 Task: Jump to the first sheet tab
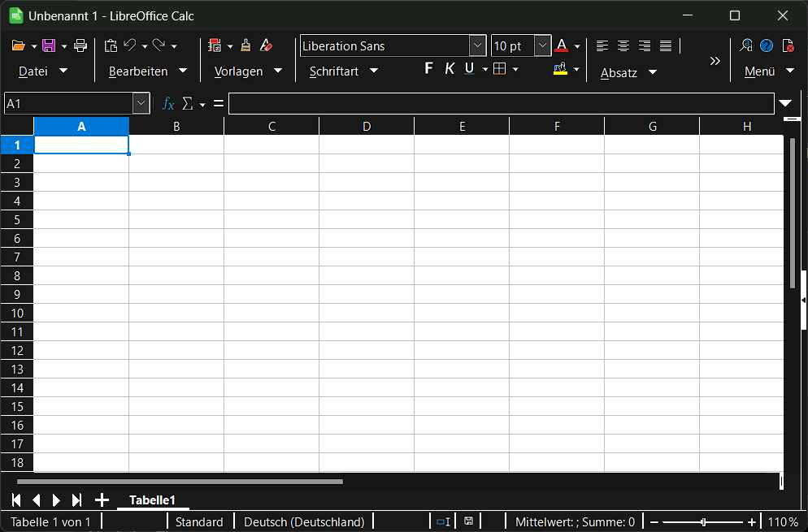(16, 500)
